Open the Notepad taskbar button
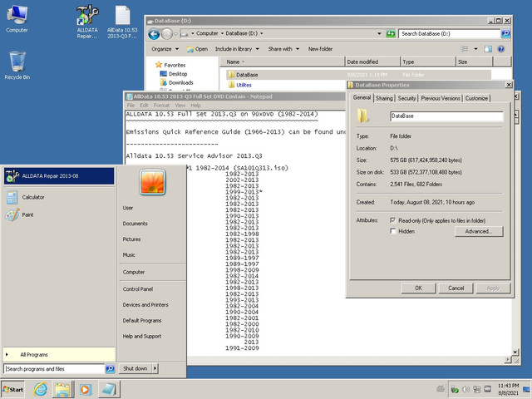The width and height of the screenshot is (532, 399). point(109,389)
